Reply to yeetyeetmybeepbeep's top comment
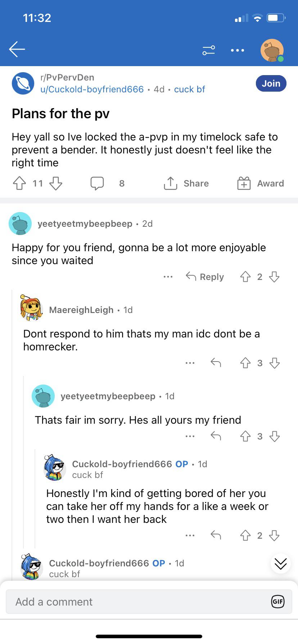298x644 pixels. pyautogui.click(x=205, y=277)
